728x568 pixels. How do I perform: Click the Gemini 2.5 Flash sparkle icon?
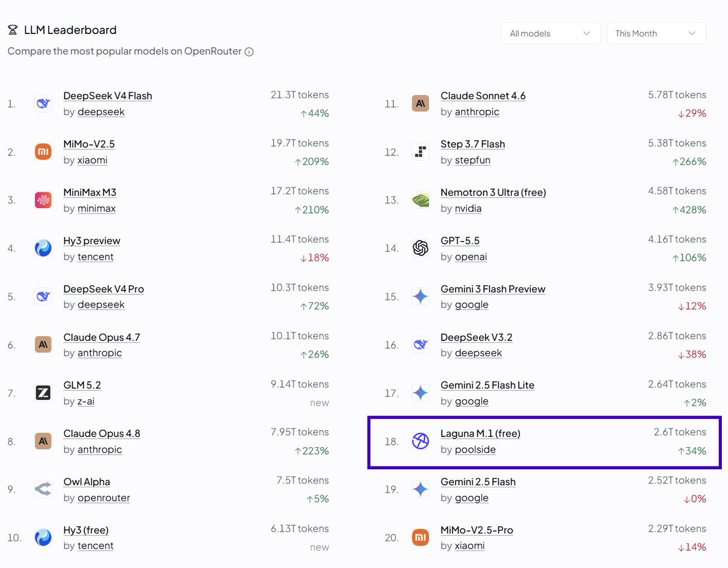(420, 489)
